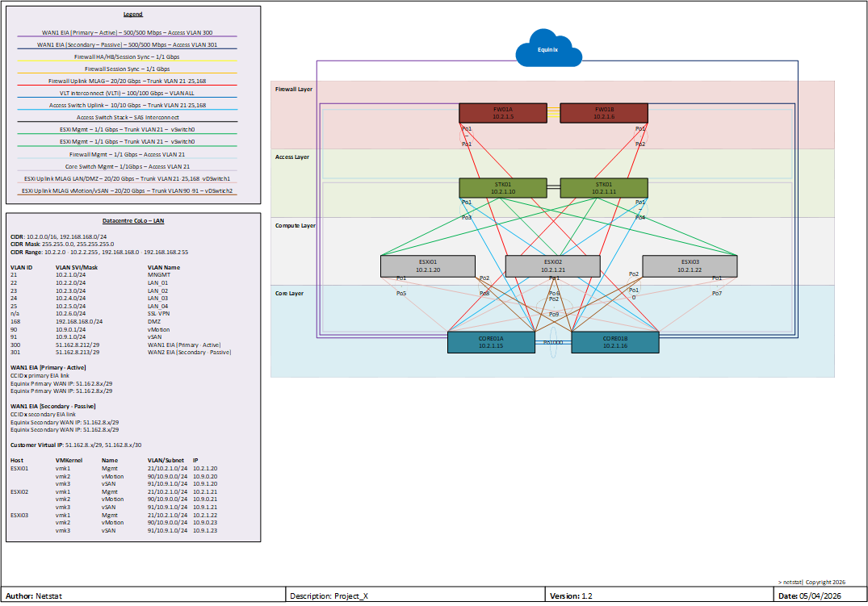This screenshot has width=868, height=606.
Task: Click the Firewall Uplink MLAG legend entry
Action: [128, 81]
